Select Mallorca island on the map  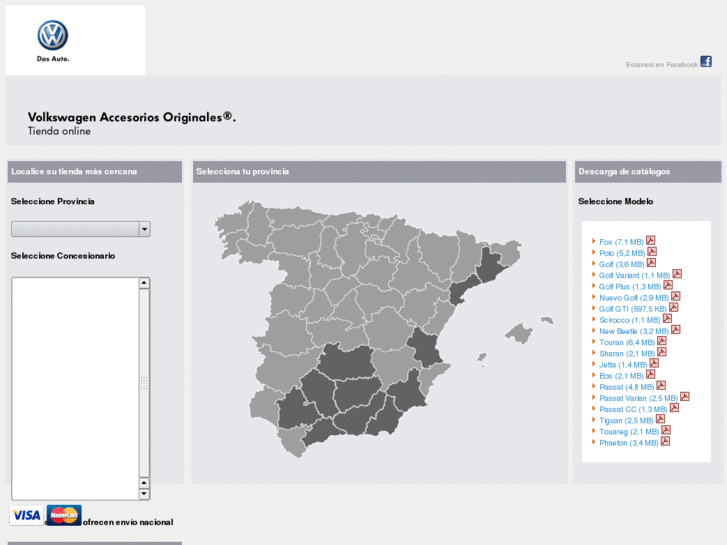tap(519, 333)
